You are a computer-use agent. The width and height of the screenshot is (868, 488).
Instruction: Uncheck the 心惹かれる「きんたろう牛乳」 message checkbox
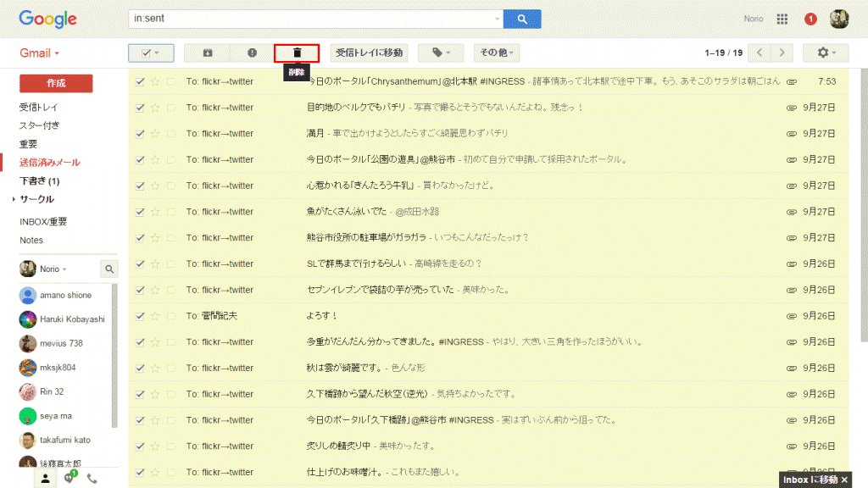(x=141, y=186)
